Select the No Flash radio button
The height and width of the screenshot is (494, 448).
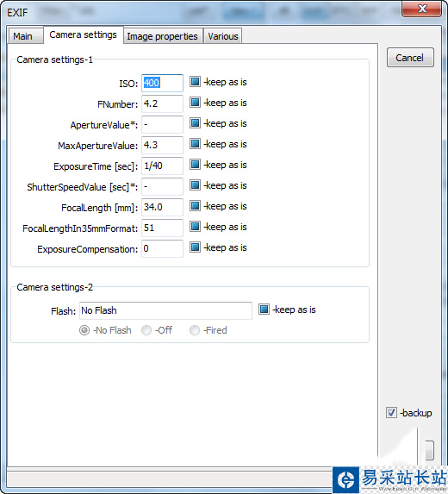pyautogui.click(x=84, y=330)
